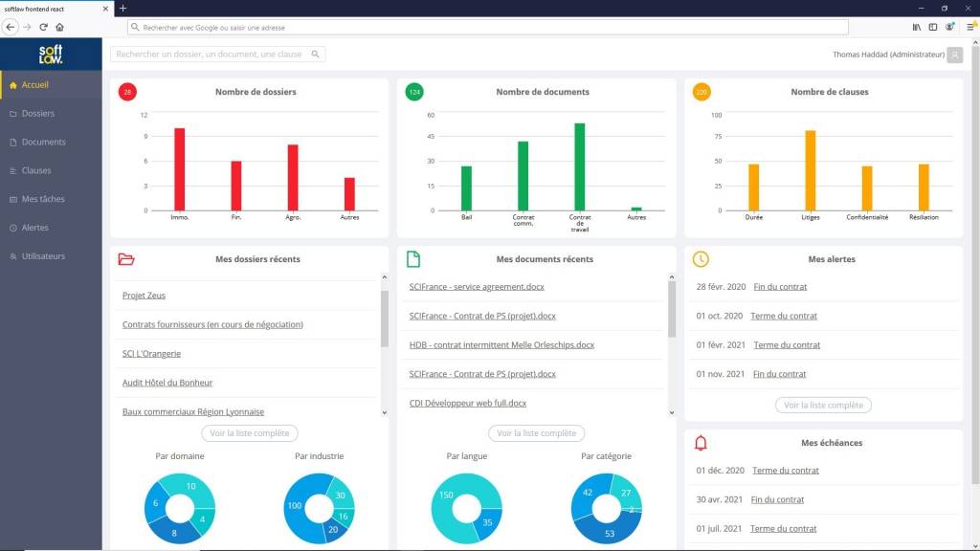
Task: Click the orange clock icon for Mes alertes
Action: click(701, 259)
